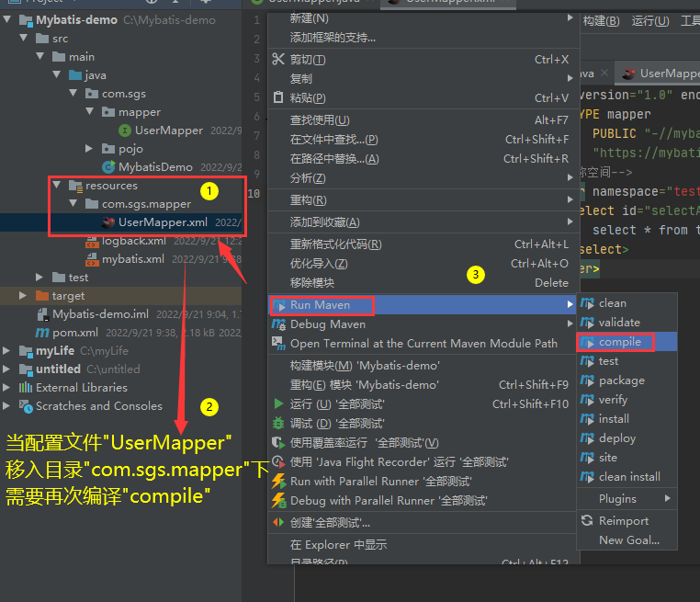Select logback.xml in project tree
The image size is (700, 602).
click(133, 241)
